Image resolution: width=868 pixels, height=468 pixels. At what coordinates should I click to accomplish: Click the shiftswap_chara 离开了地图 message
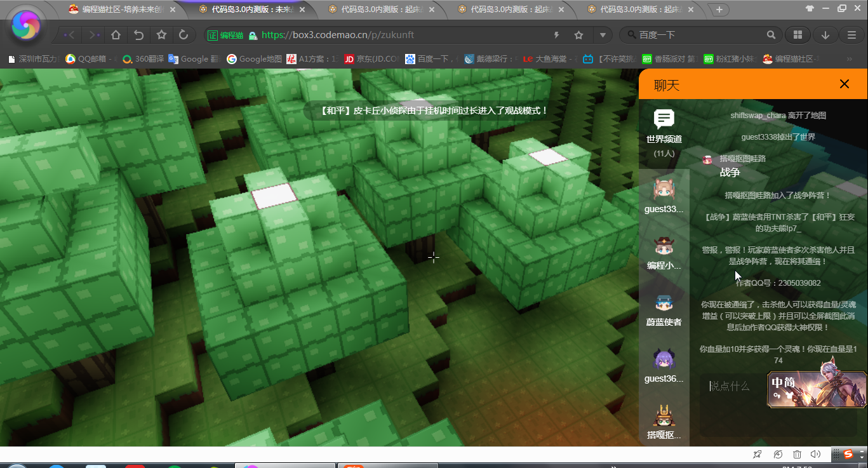(778, 116)
